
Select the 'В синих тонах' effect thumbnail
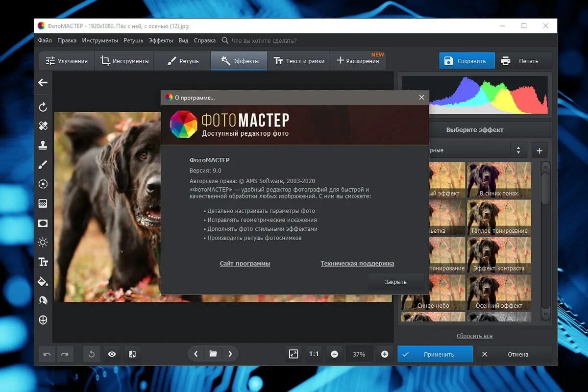499,180
